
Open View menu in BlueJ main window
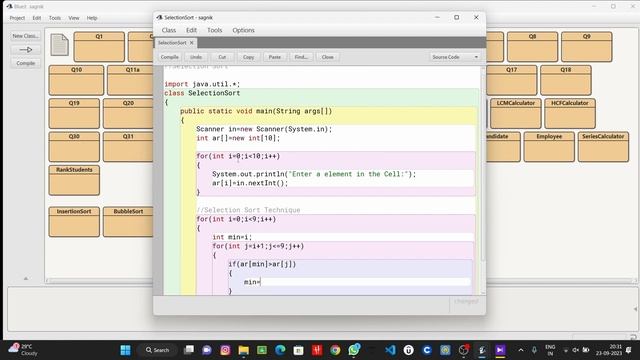pyautogui.click(x=74, y=18)
